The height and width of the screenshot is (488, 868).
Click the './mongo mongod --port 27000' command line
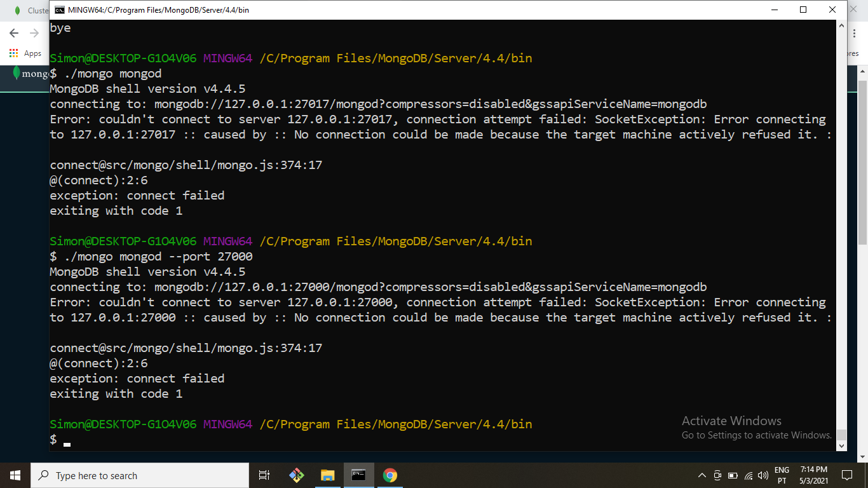(151, 257)
